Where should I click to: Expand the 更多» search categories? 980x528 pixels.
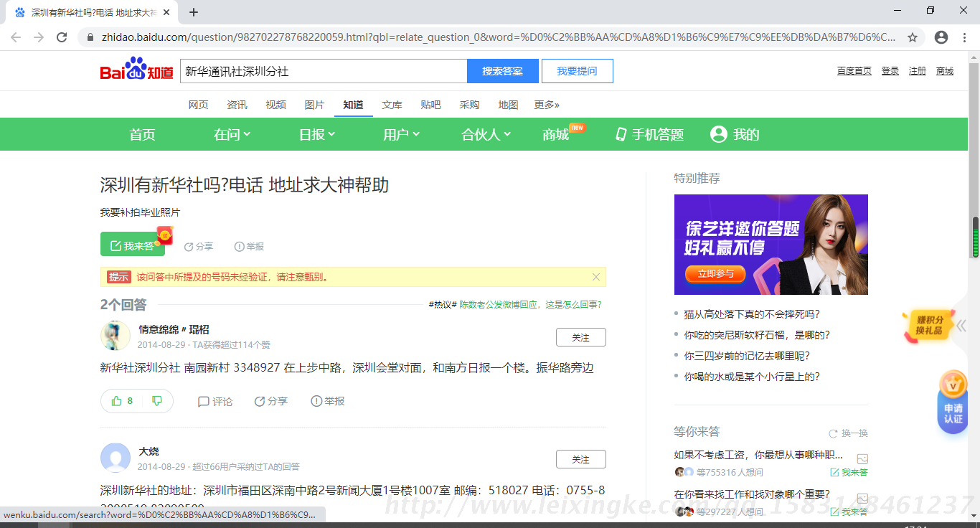click(547, 105)
